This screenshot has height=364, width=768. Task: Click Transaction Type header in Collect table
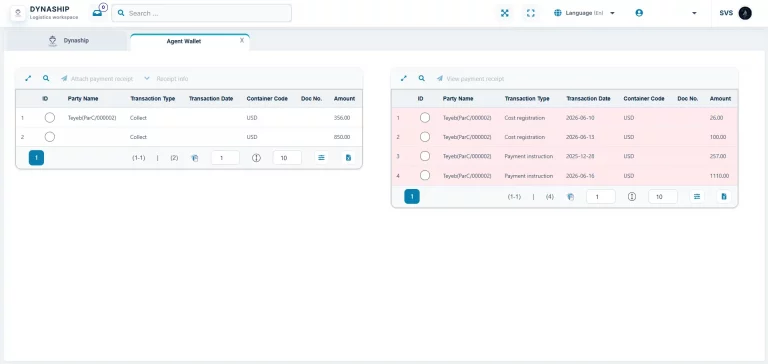click(152, 98)
